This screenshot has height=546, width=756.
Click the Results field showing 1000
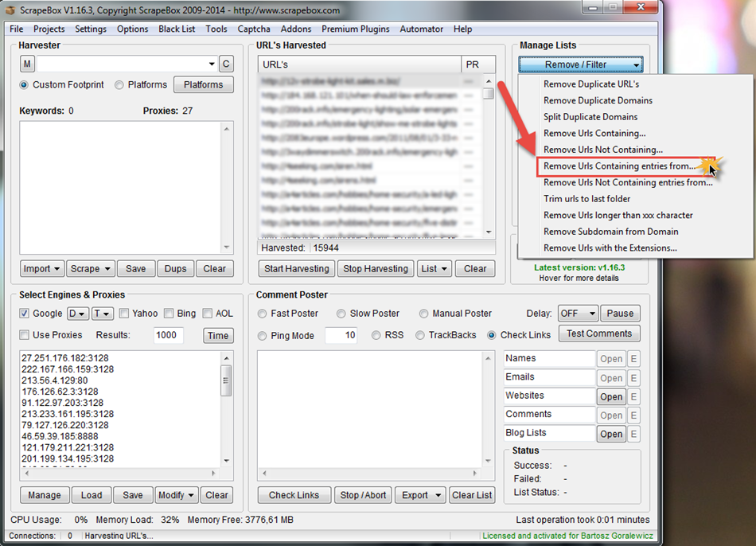[168, 335]
